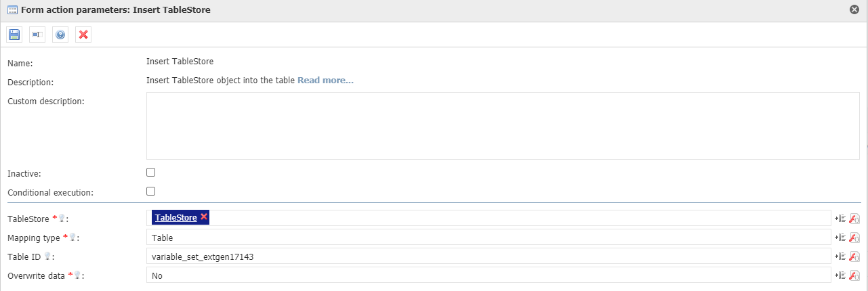Tick the Inactive checkbox
868x291 pixels.
tap(151, 173)
